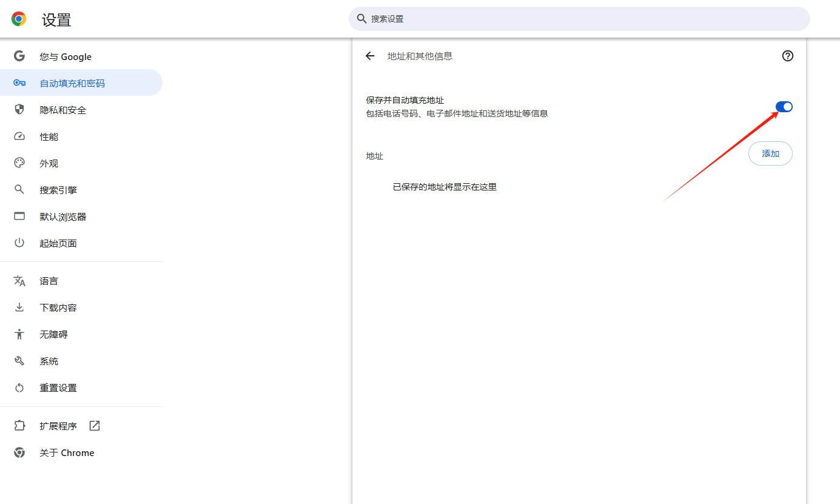Open 您与 Google settings section
Screen dimensions: 840x504
tap(81, 56)
